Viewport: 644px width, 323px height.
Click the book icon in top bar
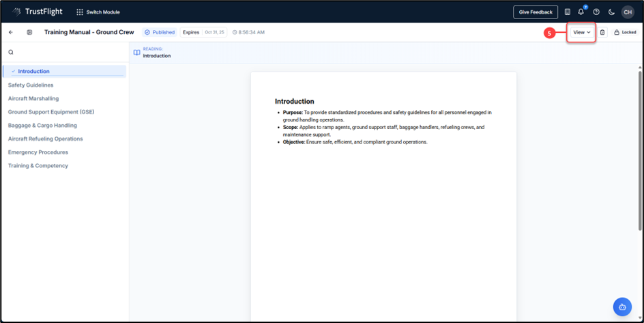click(568, 12)
